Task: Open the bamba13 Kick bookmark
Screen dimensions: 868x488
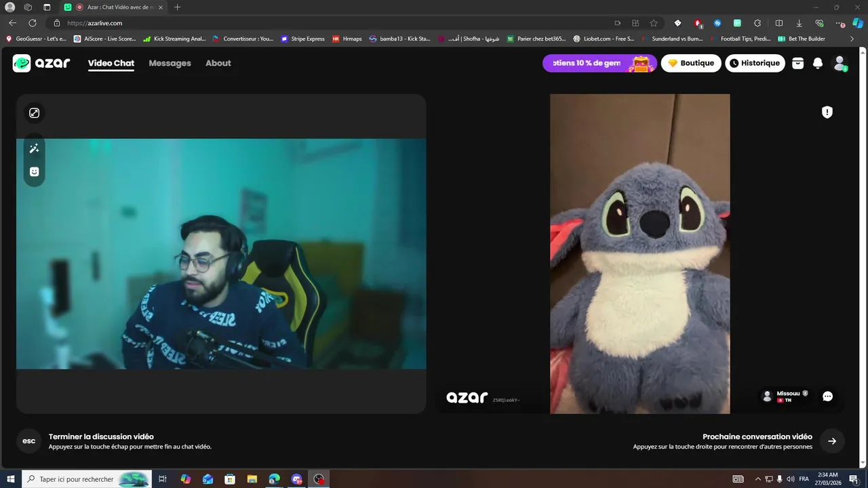Action: click(x=400, y=39)
